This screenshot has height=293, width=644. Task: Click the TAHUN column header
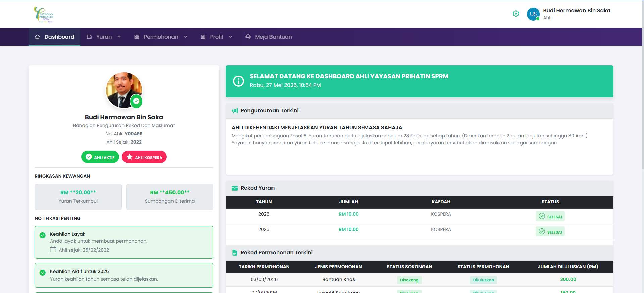pos(264,202)
